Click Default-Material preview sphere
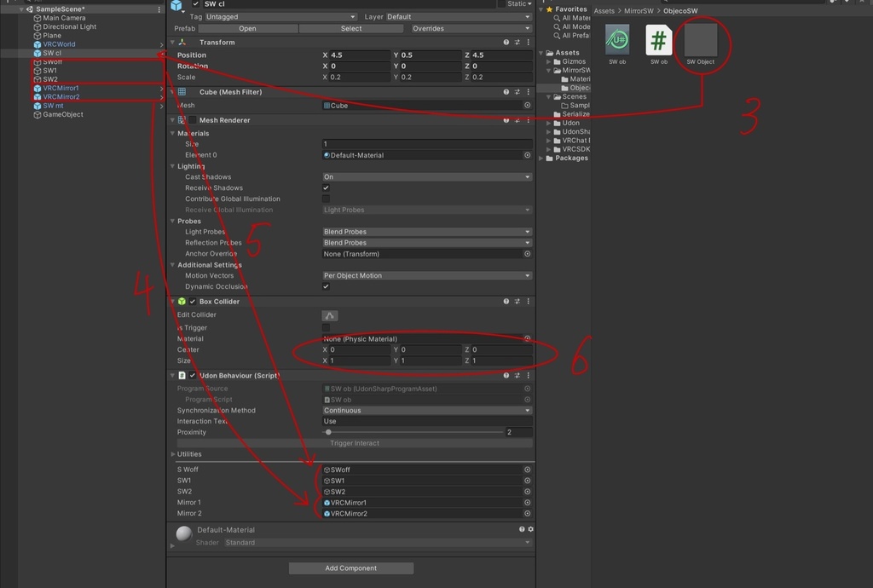Screen dimensions: 873x588 [184, 533]
